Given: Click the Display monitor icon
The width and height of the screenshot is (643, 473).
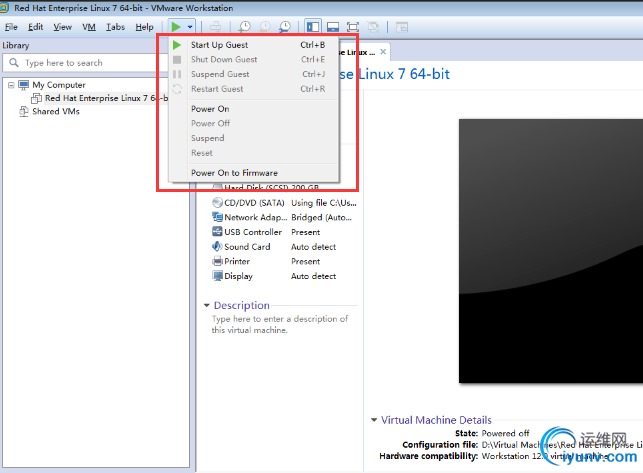Looking at the screenshot, I should pyautogui.click(x=217, y=276).
